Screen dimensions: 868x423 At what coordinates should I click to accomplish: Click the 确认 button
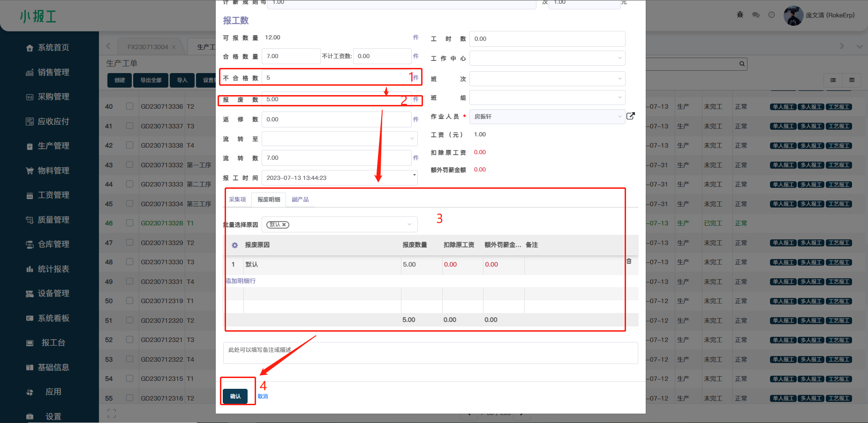(235, 396)
